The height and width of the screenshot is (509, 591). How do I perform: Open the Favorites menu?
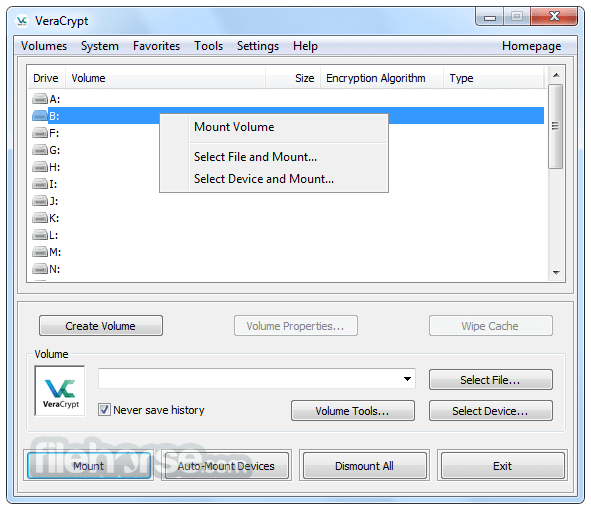pos(156,46)
